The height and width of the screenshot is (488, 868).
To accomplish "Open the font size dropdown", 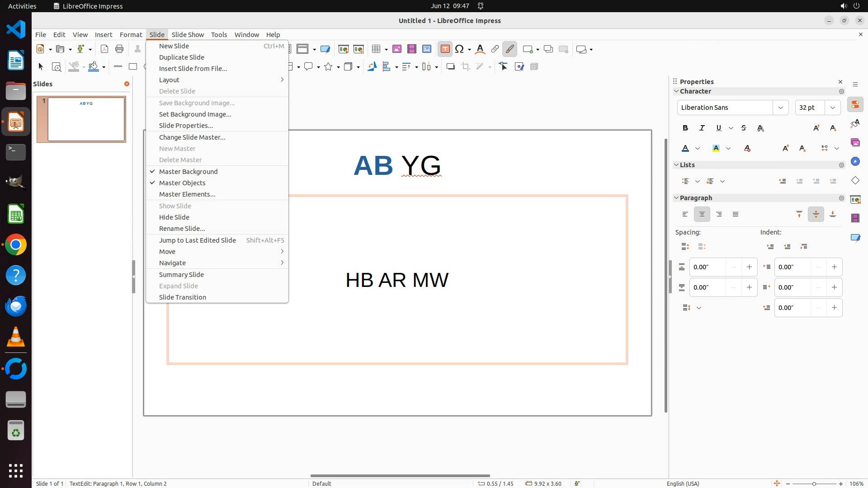I will click(x=832, y=108).
